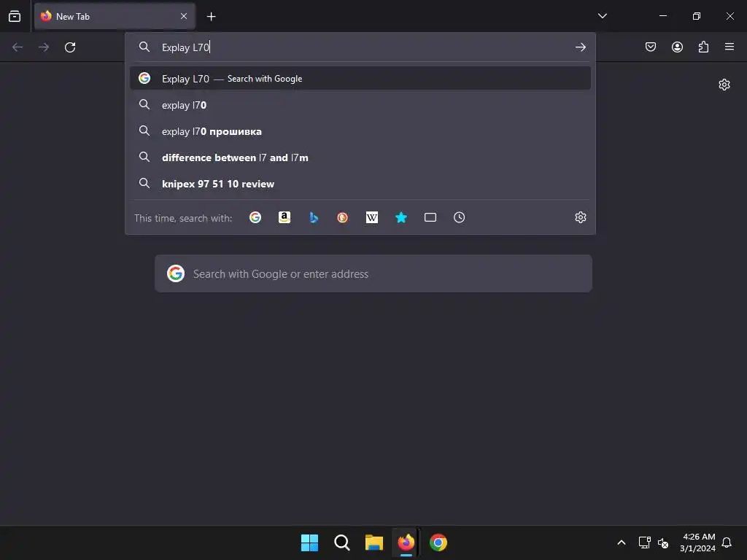
Task: Search this time with DuckDuckGo
Action: [x=343, y=217]
